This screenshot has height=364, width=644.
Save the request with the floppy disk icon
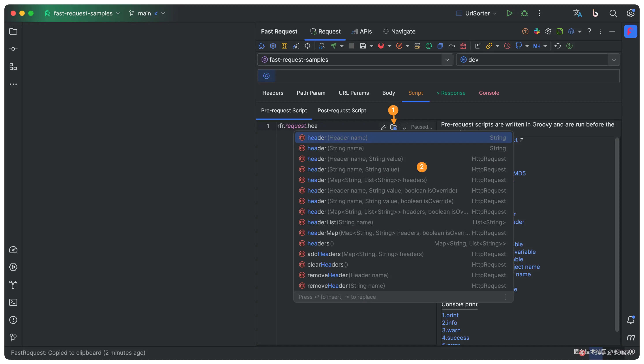pos(363,46)
